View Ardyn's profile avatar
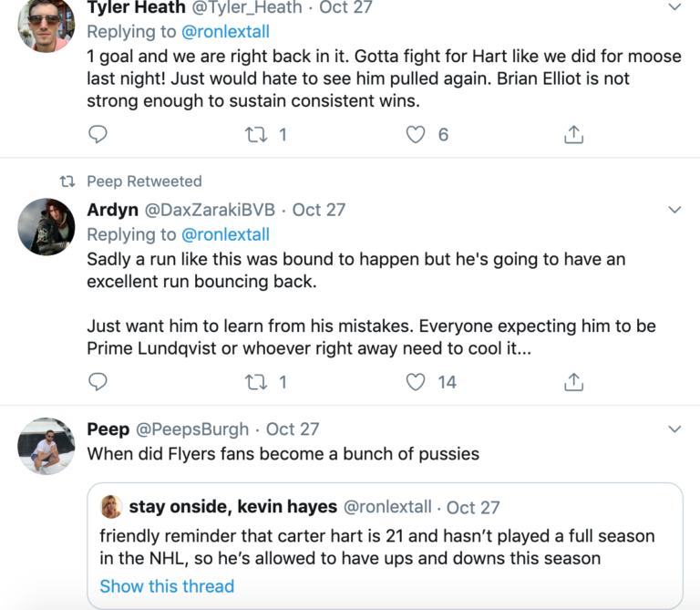The height and width of the screenshot is (610, 700). pyautogui.click(x=46, y=227)
